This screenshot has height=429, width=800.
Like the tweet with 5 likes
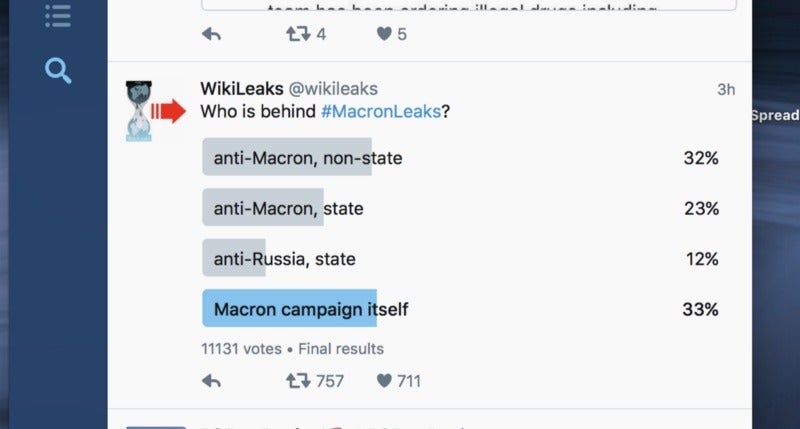[384, 34]
